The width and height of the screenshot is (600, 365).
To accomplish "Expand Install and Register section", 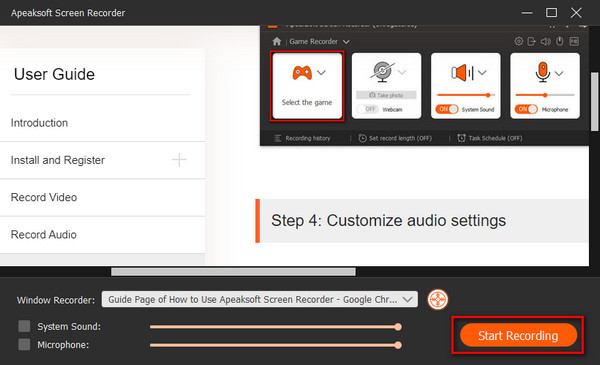I will point(179,160).
